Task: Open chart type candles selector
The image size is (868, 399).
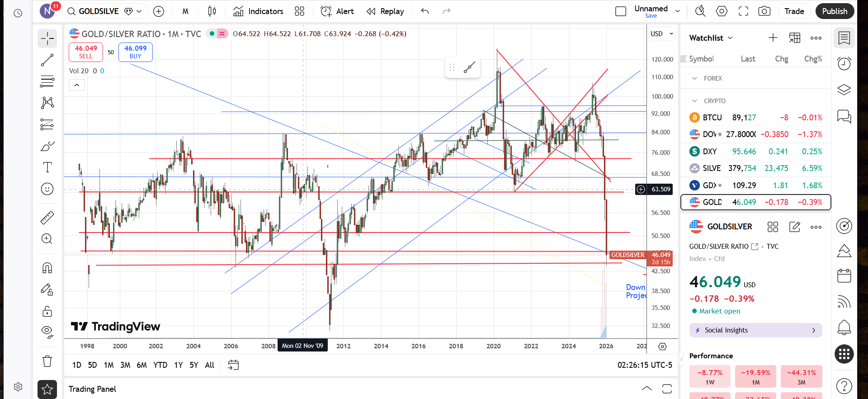Action: (212, 11)
